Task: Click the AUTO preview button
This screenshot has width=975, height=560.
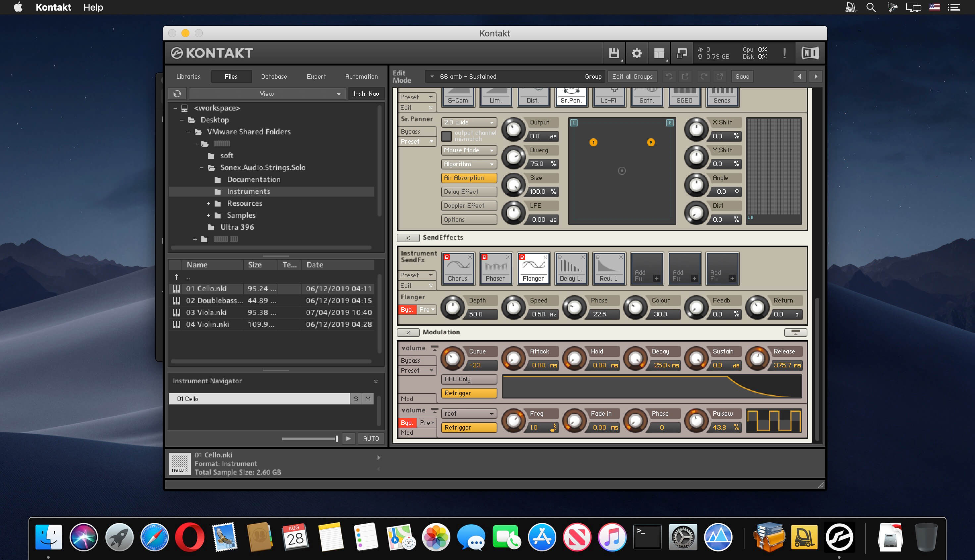Action: 371,439
